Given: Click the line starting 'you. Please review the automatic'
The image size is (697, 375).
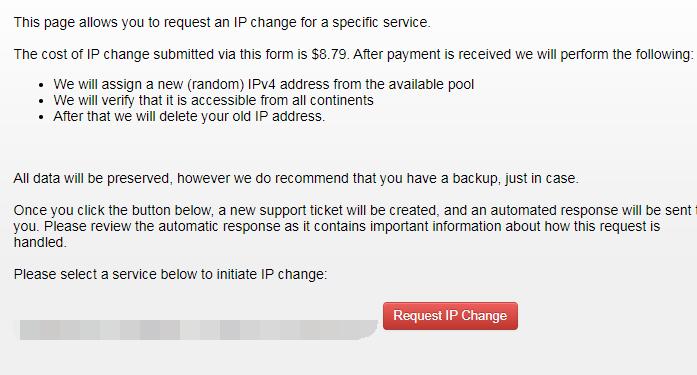Looking at the screenshot, I should pos(337,226).
